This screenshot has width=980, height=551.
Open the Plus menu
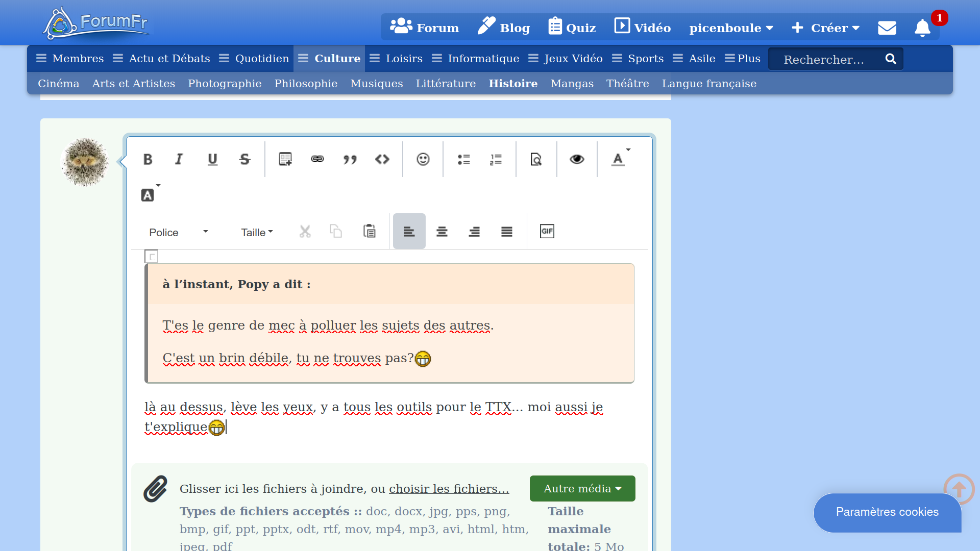pyautogui.click(x=743, y=59)
